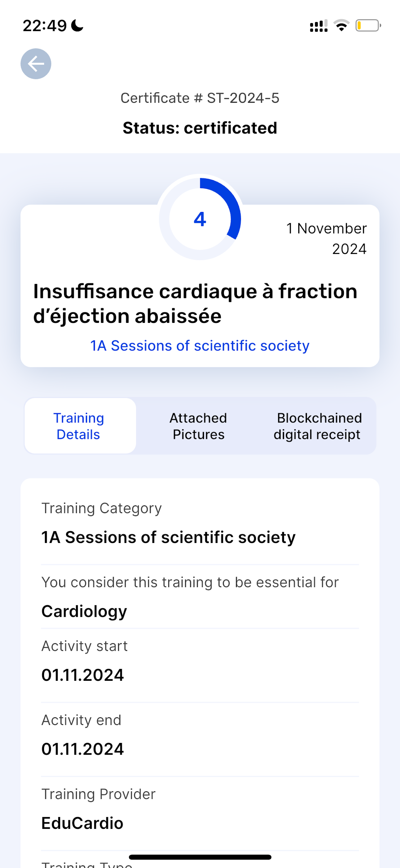Tap the moon focus mode icon
The height and width of the screenshot is (868, 400).
77,25
